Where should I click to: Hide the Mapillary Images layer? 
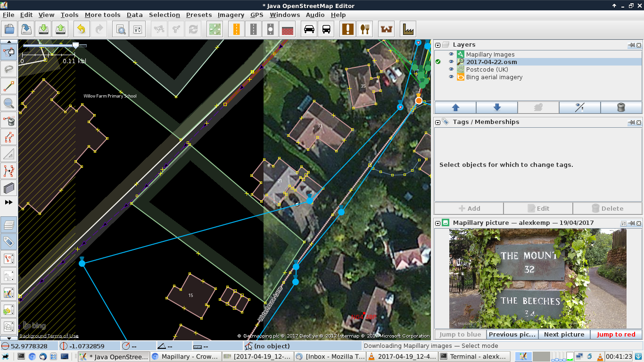point(451,55)
